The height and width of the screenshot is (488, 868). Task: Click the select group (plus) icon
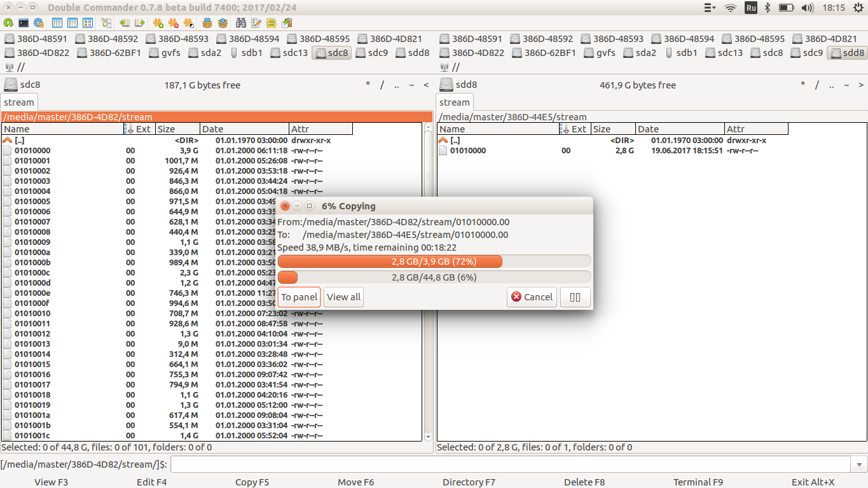point(158,23)
